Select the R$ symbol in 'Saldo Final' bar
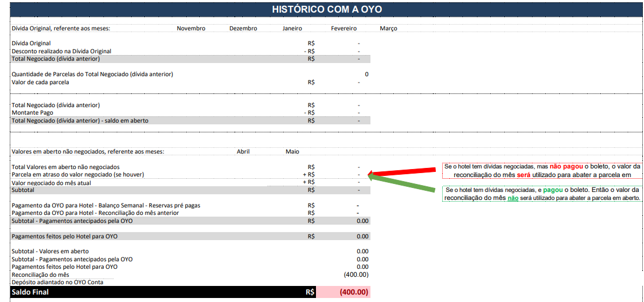 tap(310, 292)
